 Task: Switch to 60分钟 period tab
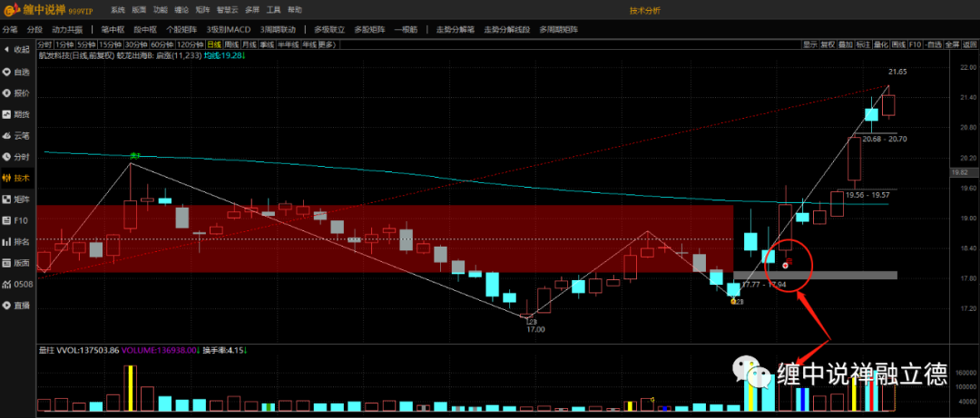(162, 44)
